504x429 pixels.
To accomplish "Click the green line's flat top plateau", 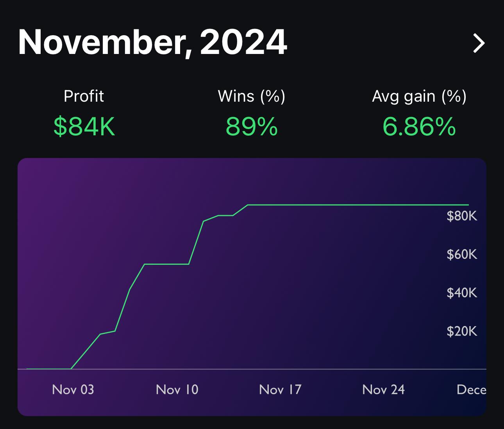I will [352, 205].
